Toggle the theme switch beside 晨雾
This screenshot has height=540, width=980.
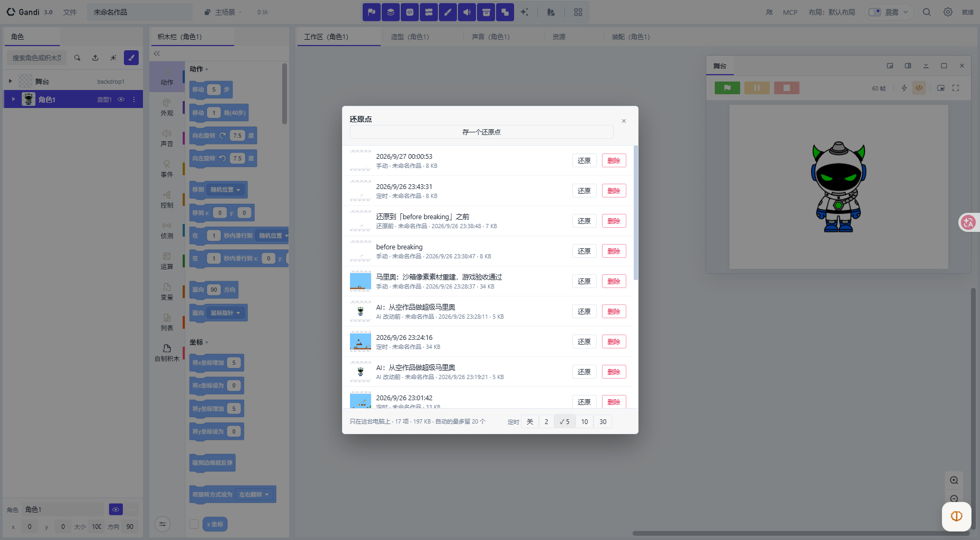(875, 12)
